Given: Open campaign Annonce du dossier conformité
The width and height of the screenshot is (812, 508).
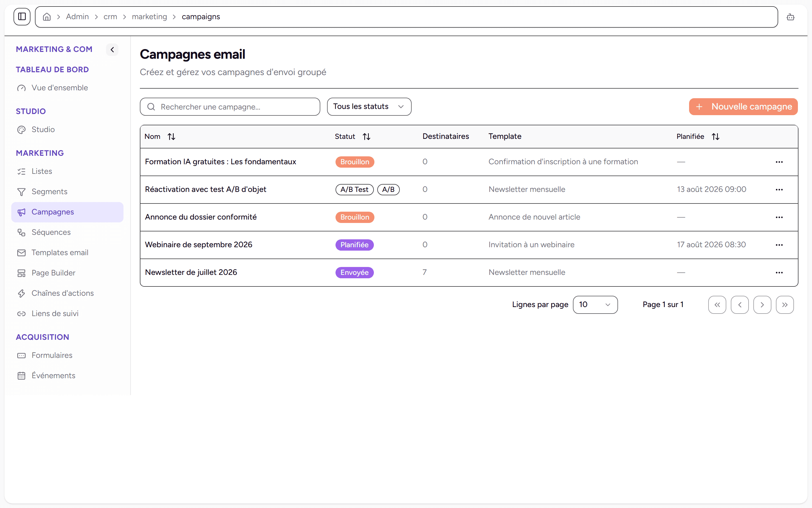Looking at the screenshot, I should [x=201, y=217].
